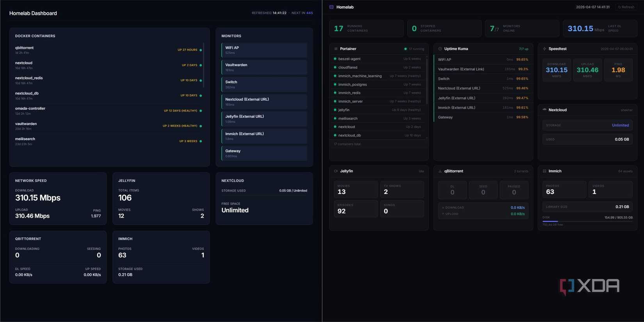The image size is (644, 322).
Task: Select the Gateway monitor card
Action: click(x=264, y=153)
